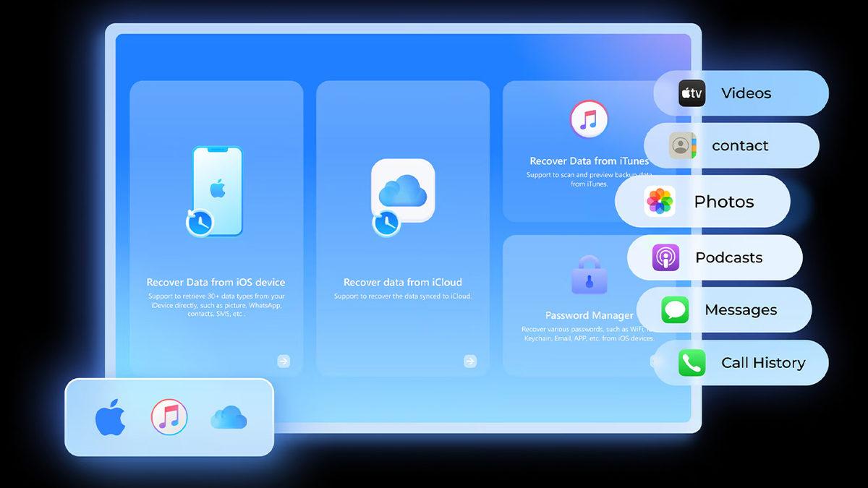The width and height of the screenshot is (868, 488).
Task: Click the green Messages bubble icon
Action: pyautogui.click(x=675, y=310)
